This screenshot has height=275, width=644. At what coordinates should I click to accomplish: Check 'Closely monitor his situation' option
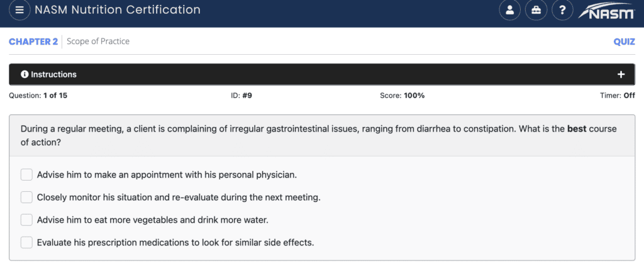26,198
